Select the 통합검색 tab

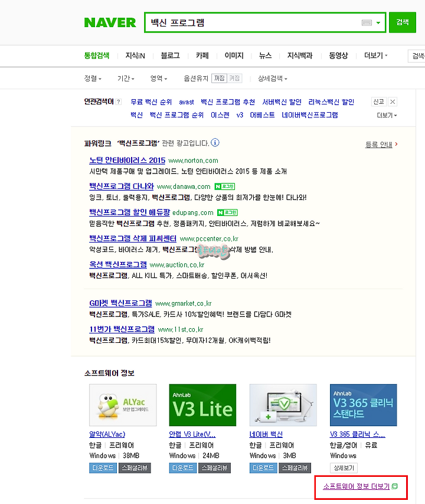(x=97, y=55)
